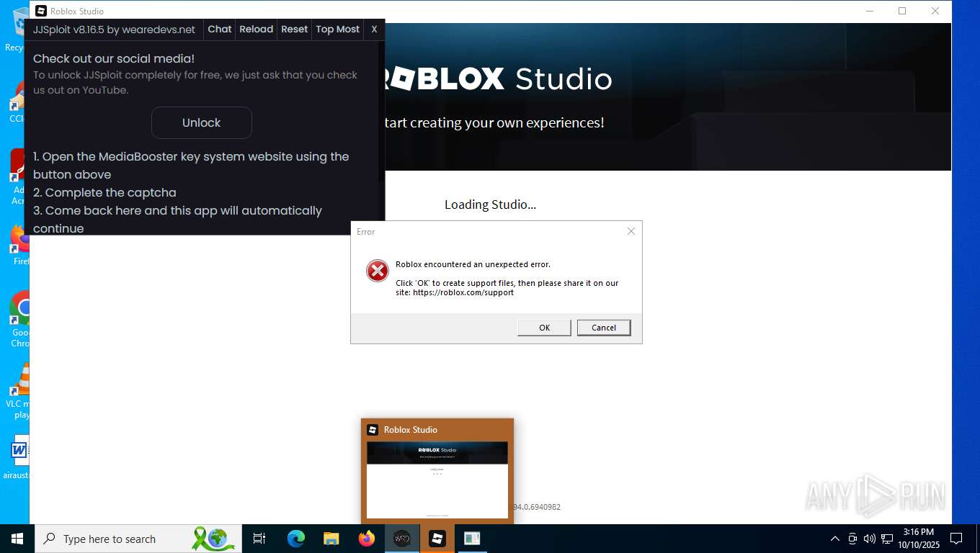The width and height of the screenshot is (980, 553).
Task: Select Reload in JJSploit header
Action: pos(257,30)
